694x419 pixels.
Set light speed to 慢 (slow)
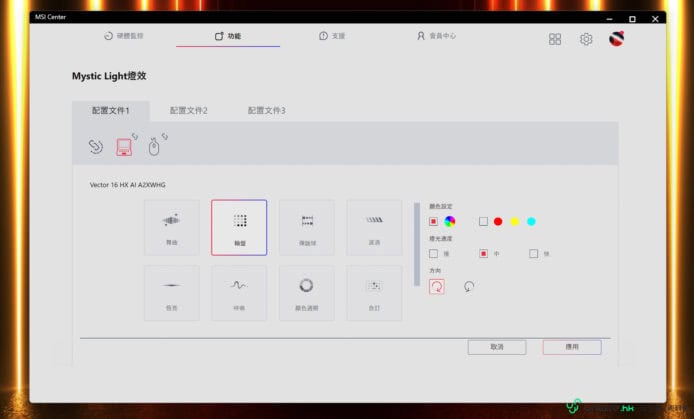pos(434,254)
